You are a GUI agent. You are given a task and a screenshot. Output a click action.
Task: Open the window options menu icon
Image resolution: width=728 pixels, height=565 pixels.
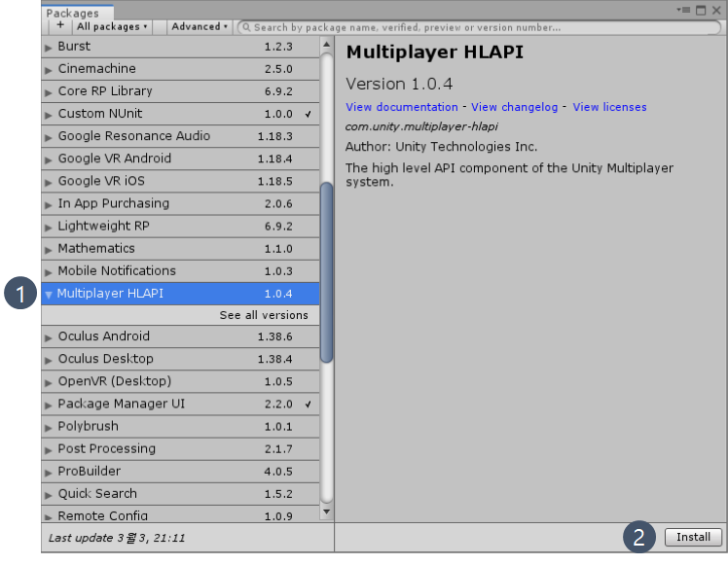[683, 10]
